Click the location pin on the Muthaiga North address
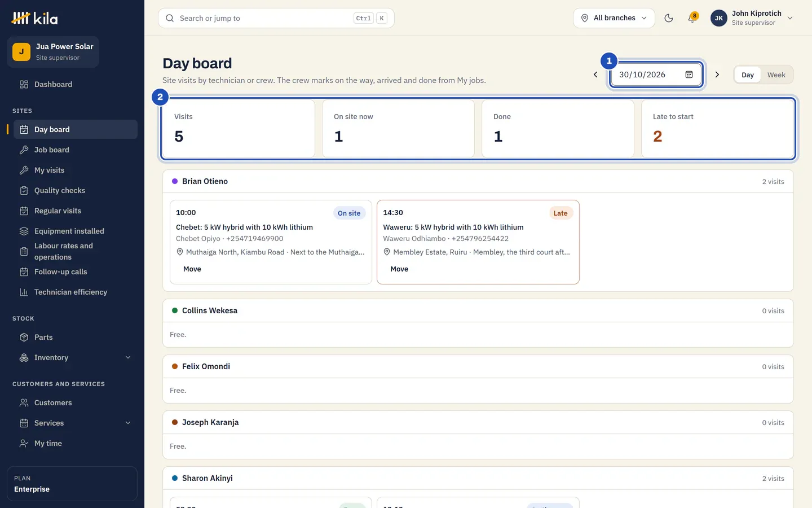812x508 pixels. click(180, 252)
